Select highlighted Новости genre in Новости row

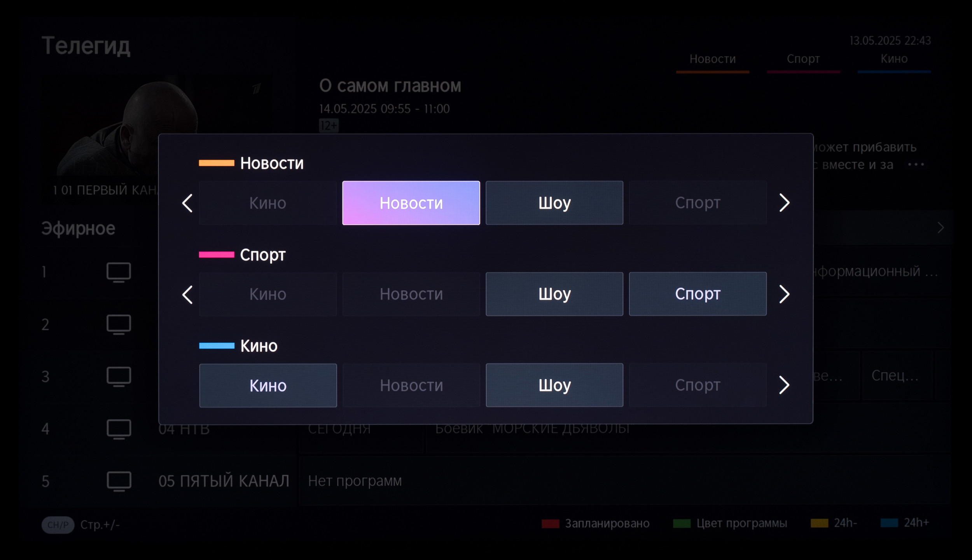click(x=411, y=203)
